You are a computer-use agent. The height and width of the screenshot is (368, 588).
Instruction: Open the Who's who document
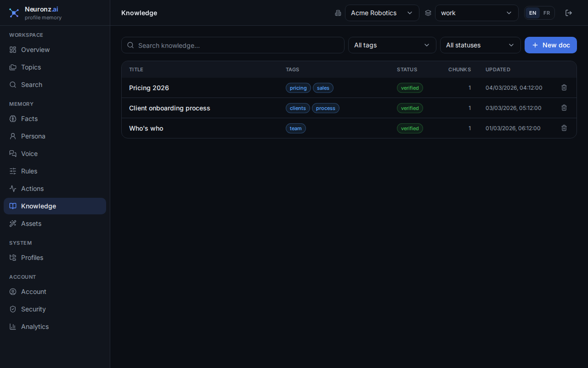[146, 128]
